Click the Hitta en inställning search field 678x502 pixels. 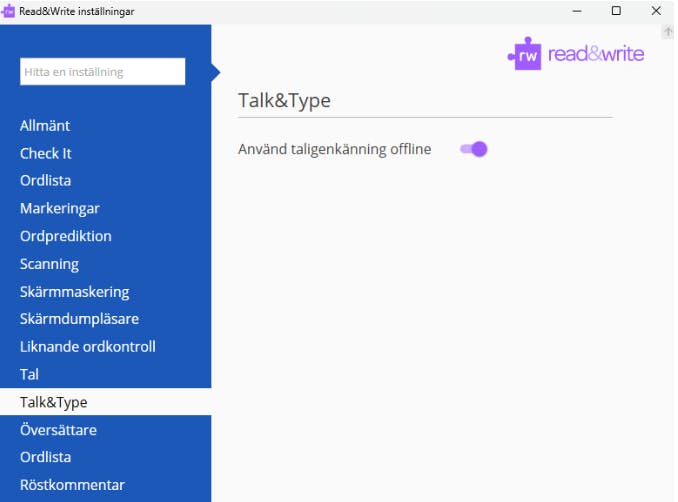[102, 71]
